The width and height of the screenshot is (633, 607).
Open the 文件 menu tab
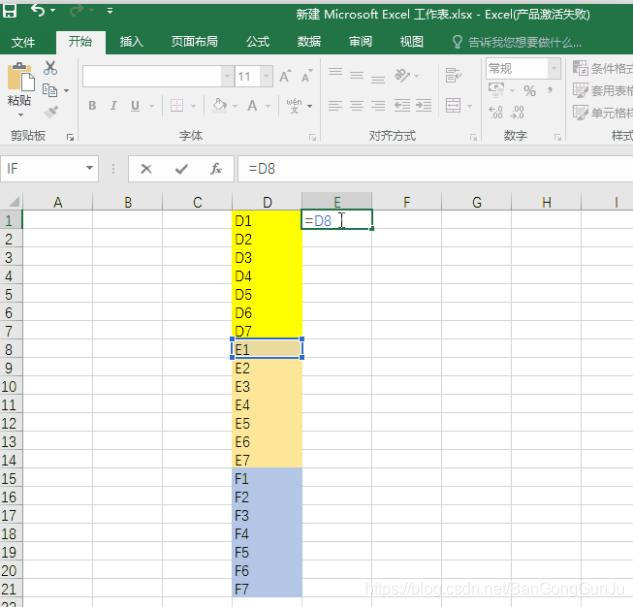point(23,42)
